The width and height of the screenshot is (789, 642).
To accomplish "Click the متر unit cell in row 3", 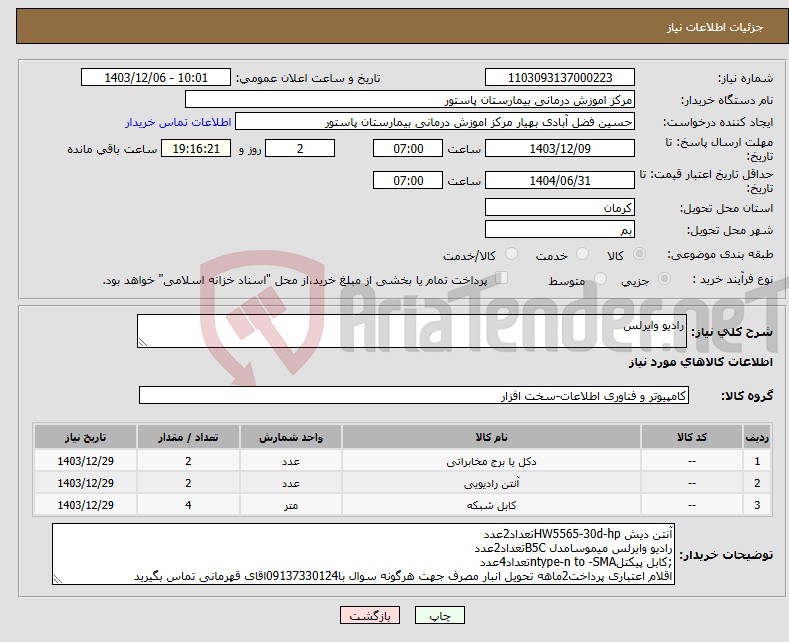I will [291, 505].
